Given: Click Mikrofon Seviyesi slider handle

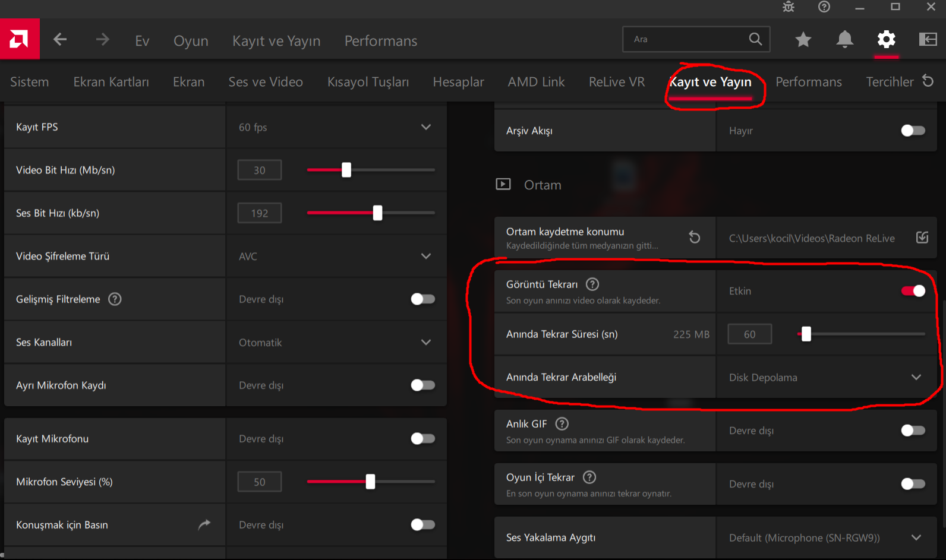Looking at the screenshot, I should point(370,482).
